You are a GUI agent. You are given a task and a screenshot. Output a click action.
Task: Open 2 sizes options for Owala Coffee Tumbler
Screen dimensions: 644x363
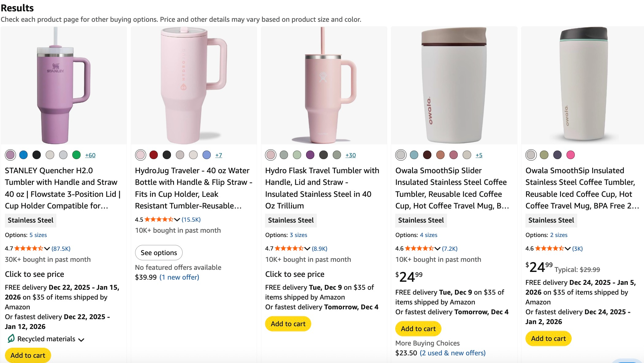coord(559,235)
